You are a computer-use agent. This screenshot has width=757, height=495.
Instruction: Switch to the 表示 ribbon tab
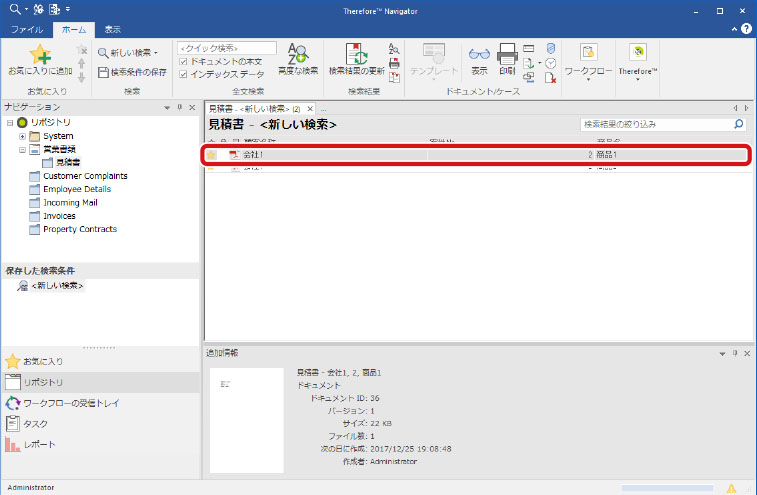pos(112,30)
